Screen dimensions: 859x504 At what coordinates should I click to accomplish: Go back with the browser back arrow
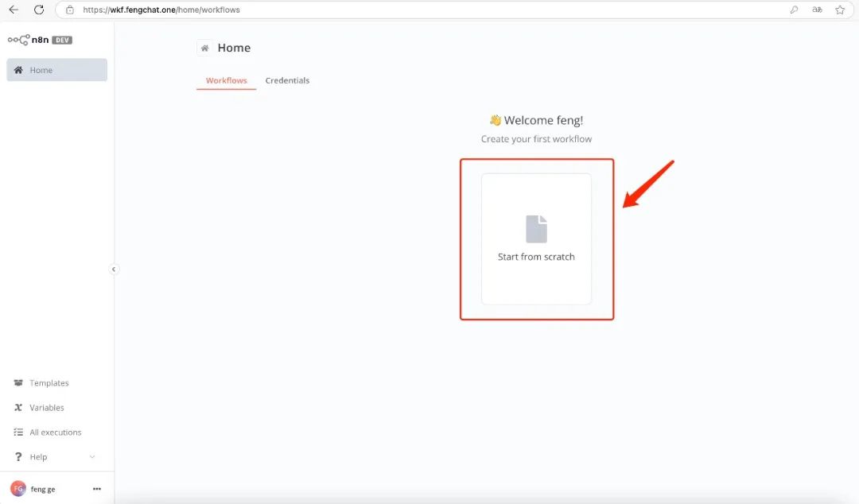tap(14, 10)
